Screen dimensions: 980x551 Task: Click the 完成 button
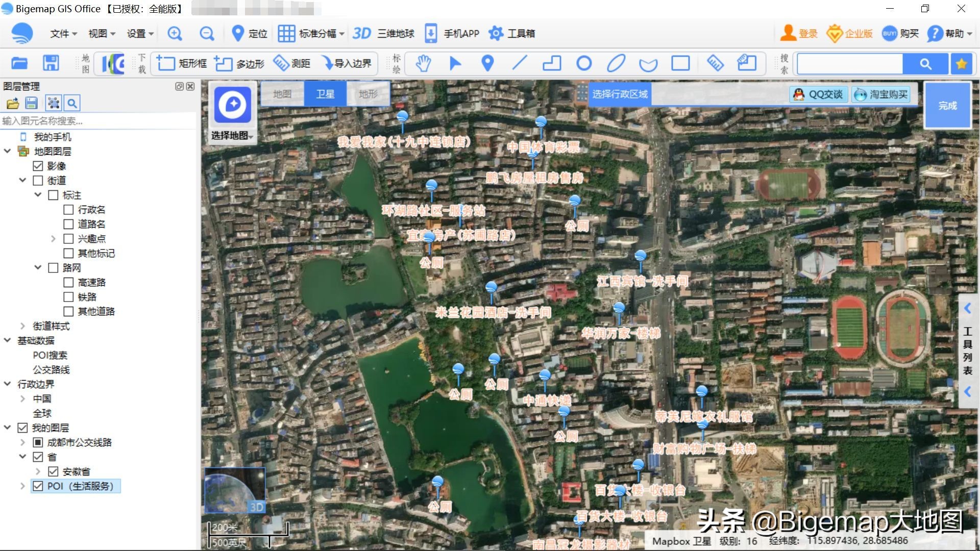pos(947,106)
